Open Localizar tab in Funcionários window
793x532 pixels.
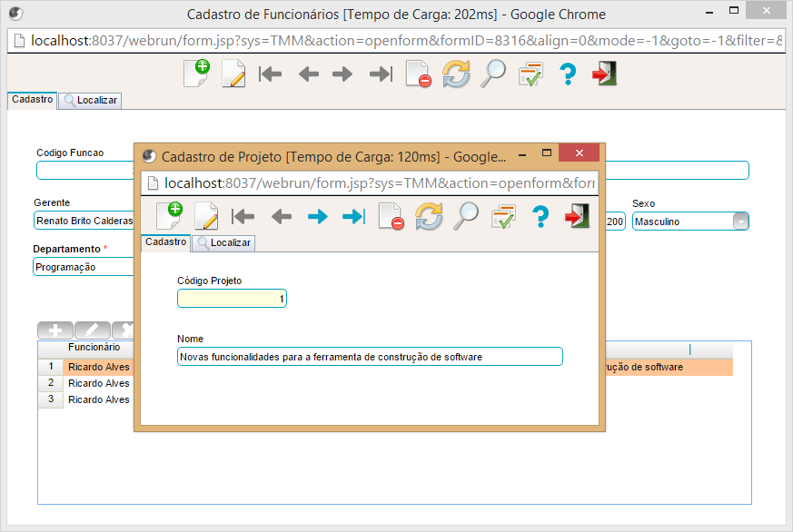pos(90,101)
